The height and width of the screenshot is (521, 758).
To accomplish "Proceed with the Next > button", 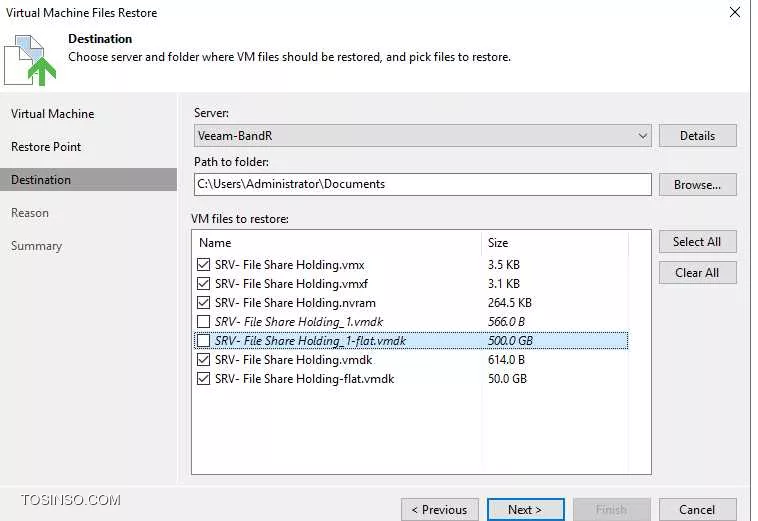I will click(525, 509).
